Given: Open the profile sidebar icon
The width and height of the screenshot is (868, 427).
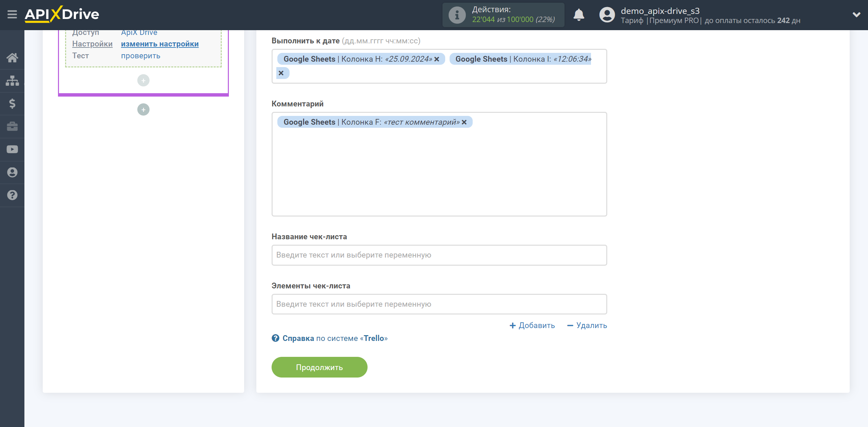Looking at the screenshot, I should pyautogui.click(x=12, y=172).
